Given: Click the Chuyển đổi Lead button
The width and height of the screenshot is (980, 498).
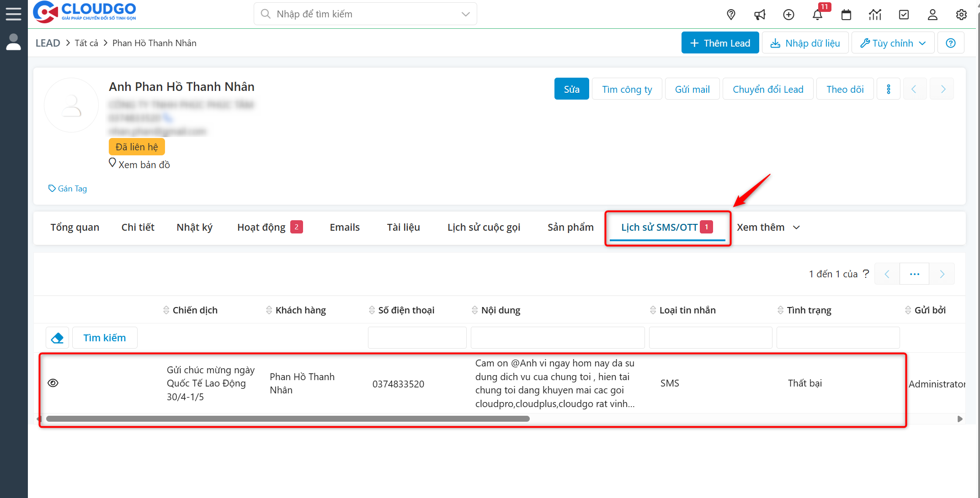Looking at the screenshot, I should (x=767, y=89).
